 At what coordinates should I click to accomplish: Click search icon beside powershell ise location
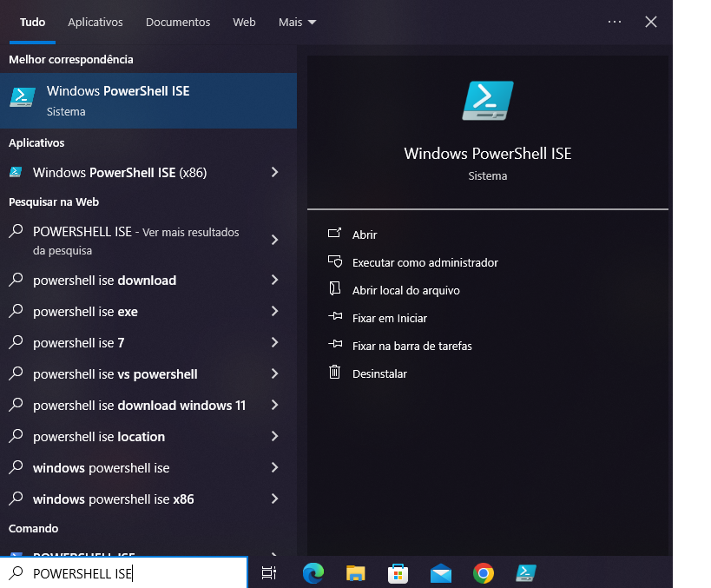[x=16, y=435]
